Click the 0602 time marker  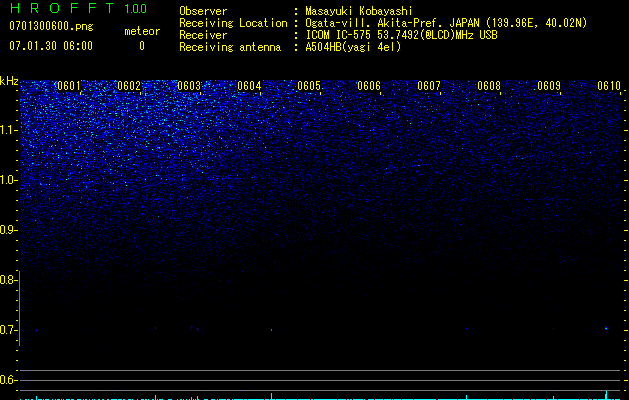(129, 86)
